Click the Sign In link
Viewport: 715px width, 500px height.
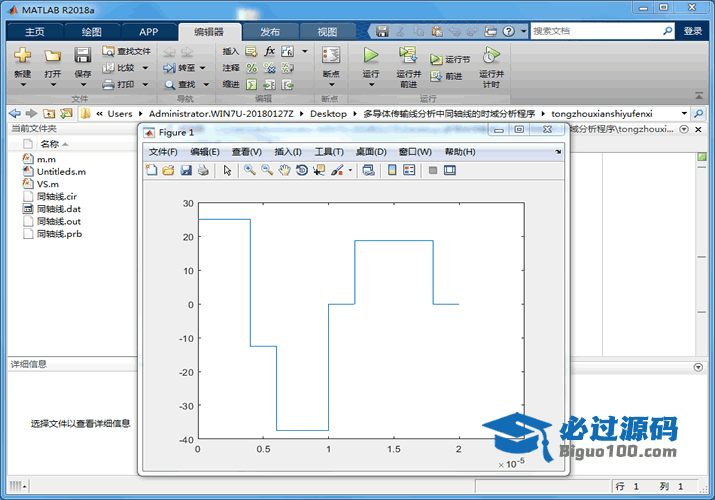pos(693,31)
